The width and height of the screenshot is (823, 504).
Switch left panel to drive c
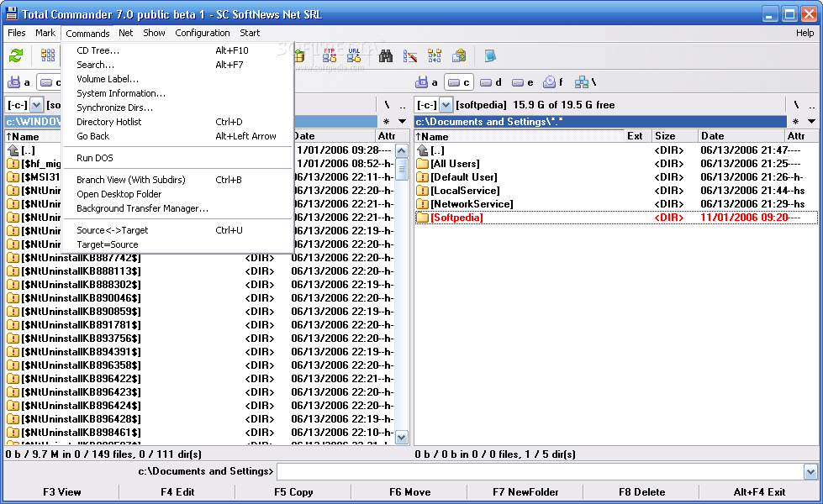tap(52, 82)
